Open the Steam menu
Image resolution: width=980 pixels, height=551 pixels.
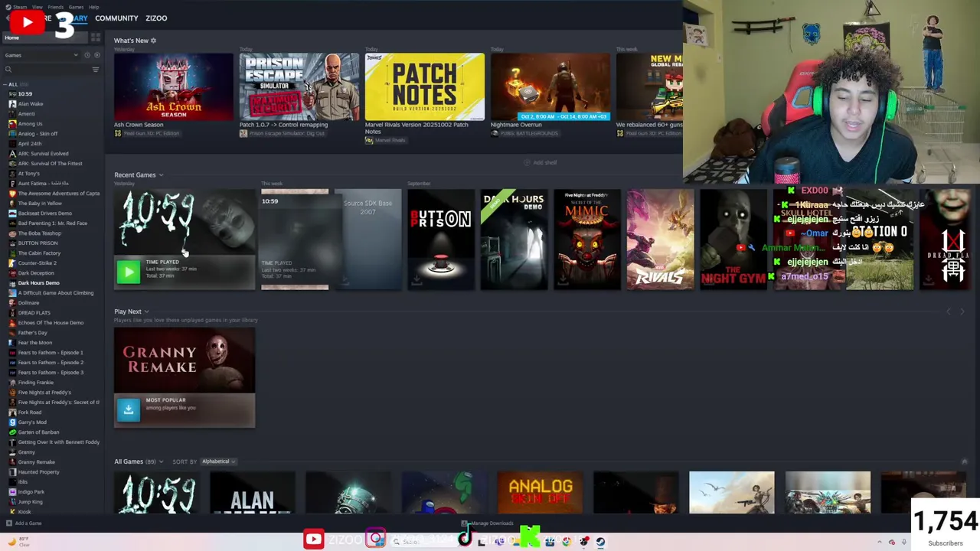(20, 7)
